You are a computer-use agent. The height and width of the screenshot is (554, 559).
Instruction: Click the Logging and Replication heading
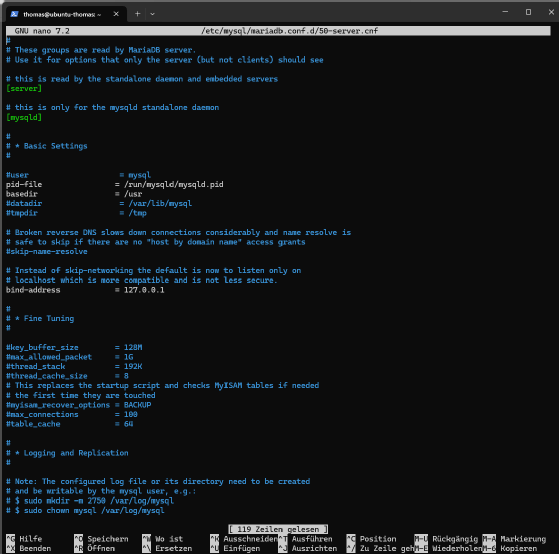pos(67,453)
